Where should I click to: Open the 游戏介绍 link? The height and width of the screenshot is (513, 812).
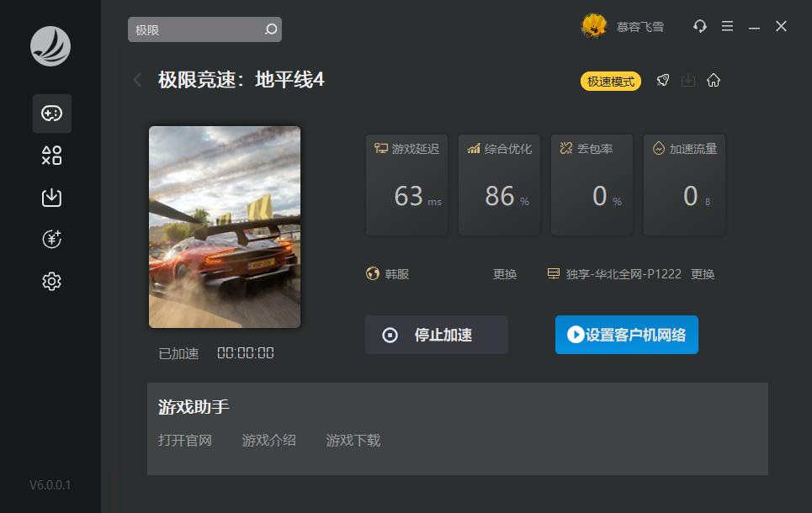(x=268, y=441)
